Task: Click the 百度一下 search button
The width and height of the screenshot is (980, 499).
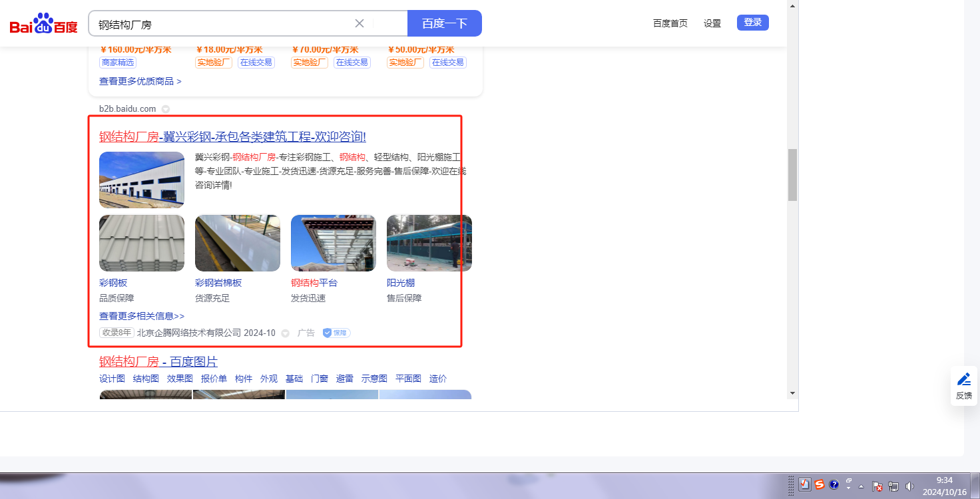Action: pos(445,23)
